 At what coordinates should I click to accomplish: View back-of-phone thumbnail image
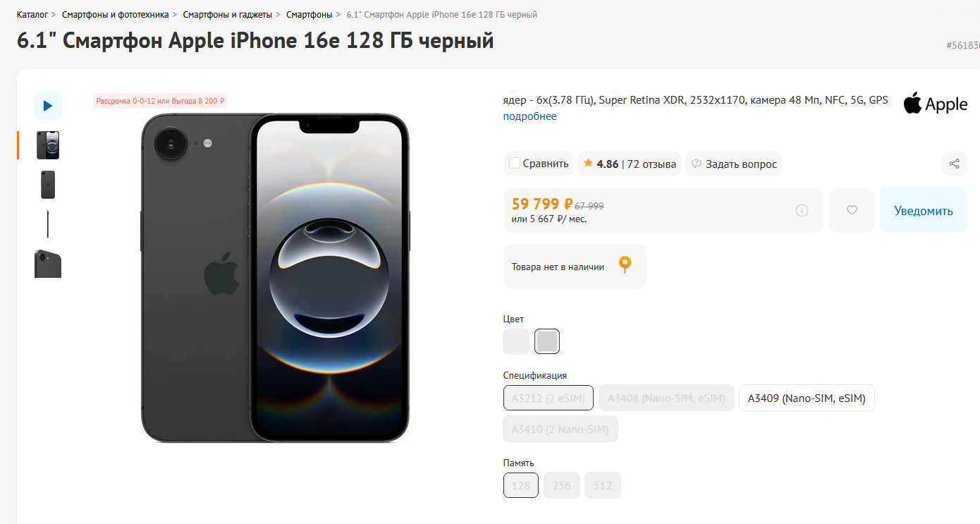click(48, 185)
